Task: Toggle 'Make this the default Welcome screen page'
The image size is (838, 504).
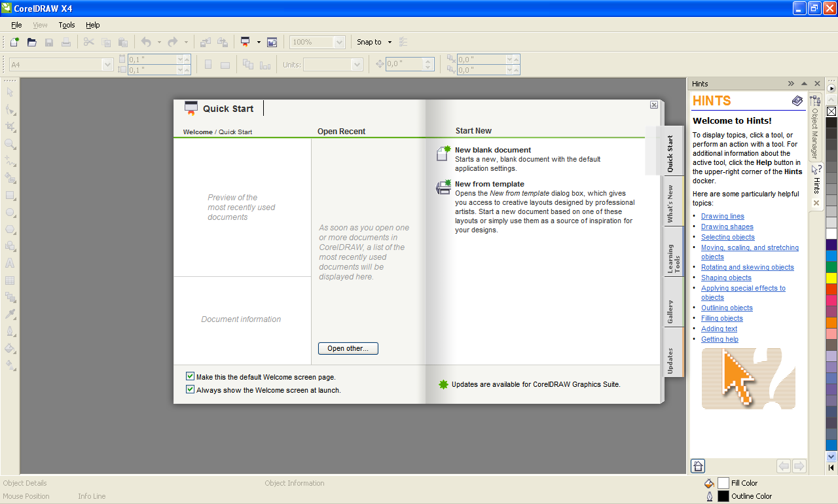Action: (x=190, y=376)
